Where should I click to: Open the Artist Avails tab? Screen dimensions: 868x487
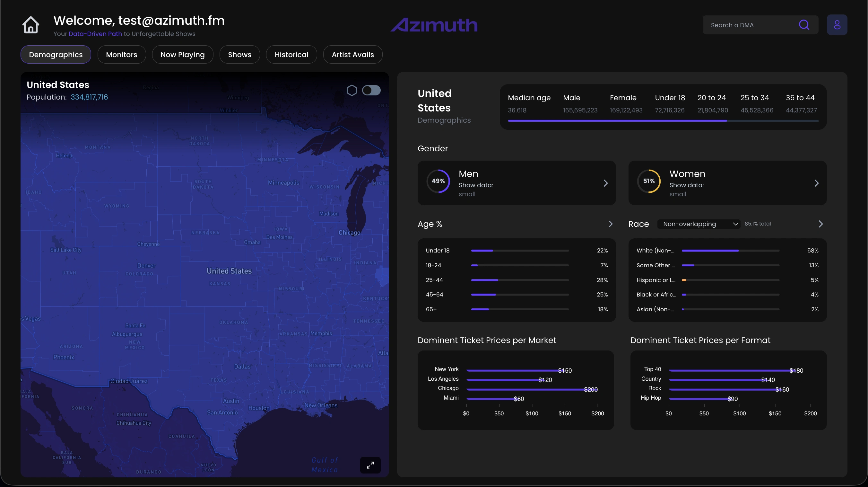[x=352, y=55]
